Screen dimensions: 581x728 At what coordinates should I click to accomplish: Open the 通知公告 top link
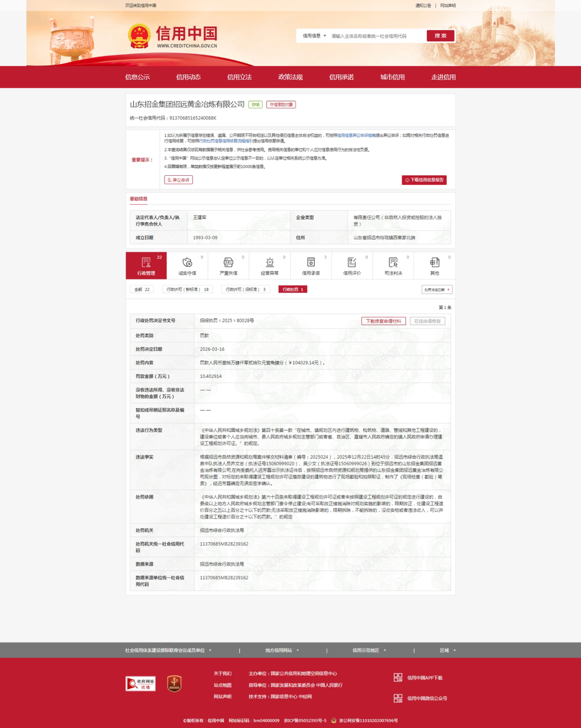(x=423, y=5)
